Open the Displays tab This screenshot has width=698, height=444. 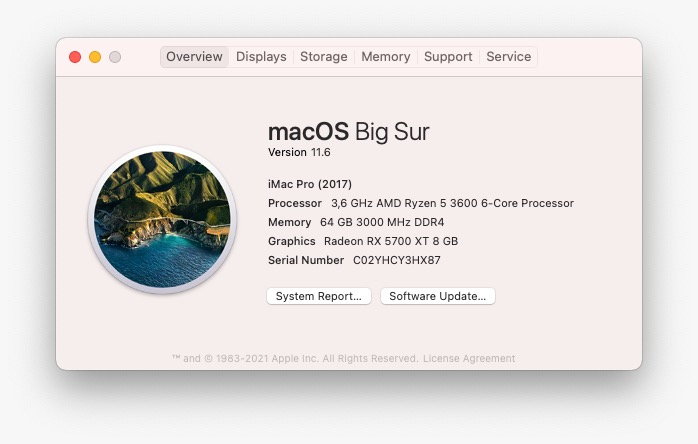click(261, 57)
